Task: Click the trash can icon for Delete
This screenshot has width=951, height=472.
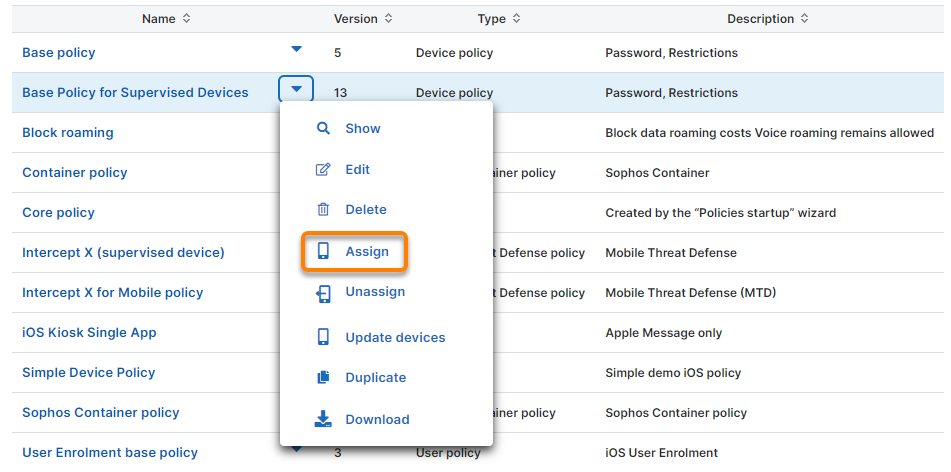Action: (323, 210)
